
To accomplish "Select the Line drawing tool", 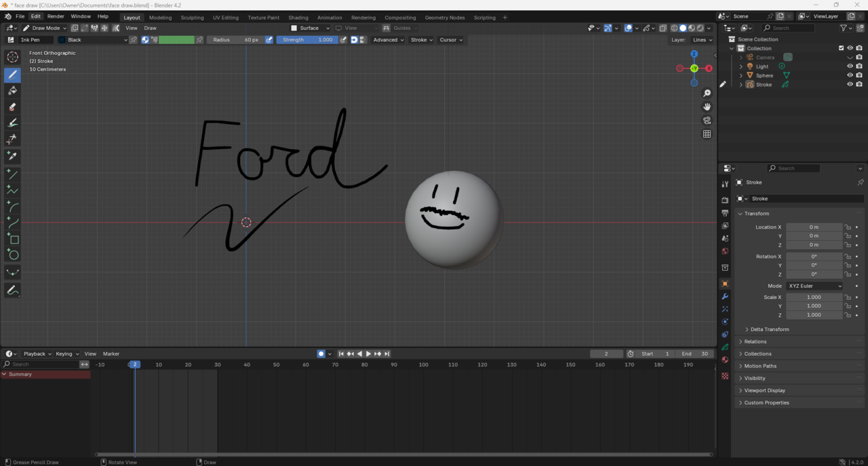I will coord(12,175).
